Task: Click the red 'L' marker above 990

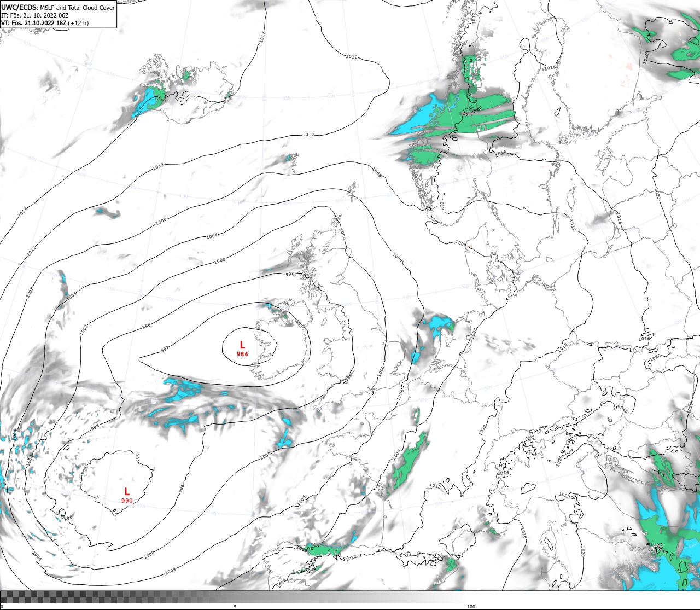Action: tap(127, 491)
